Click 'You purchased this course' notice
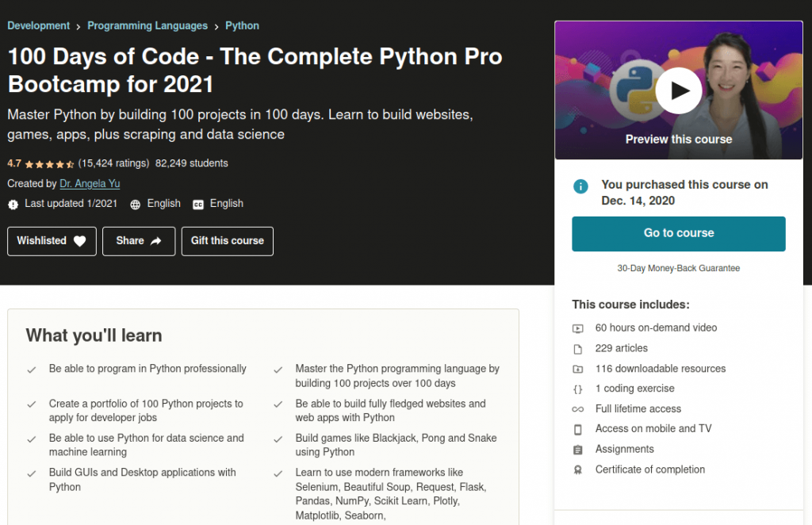Viewport: 812px width, 525px height. 684,193
